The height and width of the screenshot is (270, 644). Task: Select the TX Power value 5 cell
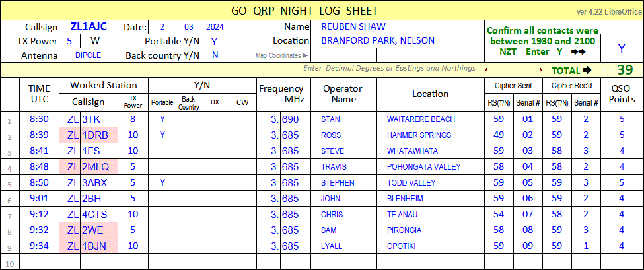point(69,41)
